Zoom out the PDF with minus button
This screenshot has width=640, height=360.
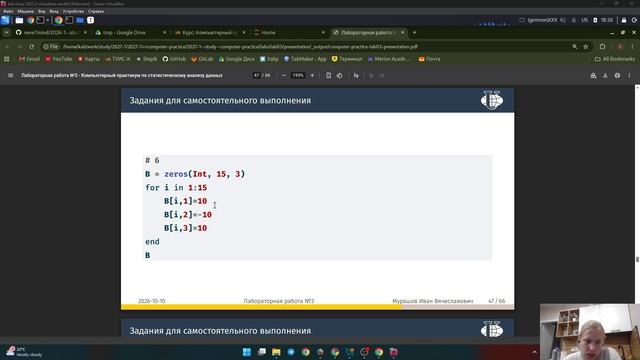pyautogui.click(x=284, y=76)
